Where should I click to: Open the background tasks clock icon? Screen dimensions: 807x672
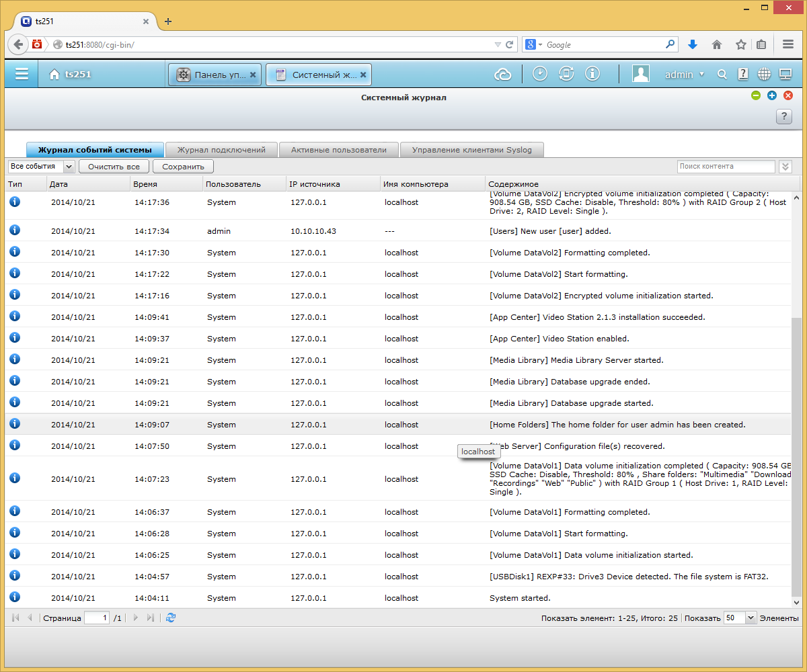click(x=540, y=74)
